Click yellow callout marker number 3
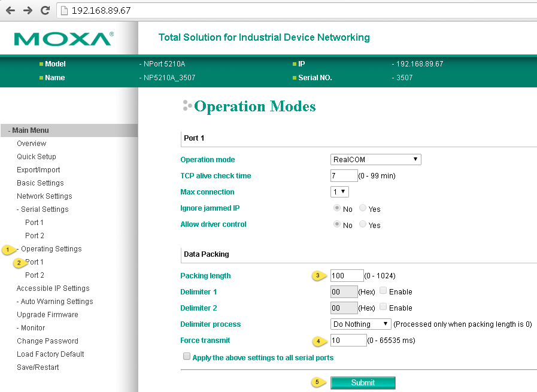 318,275
